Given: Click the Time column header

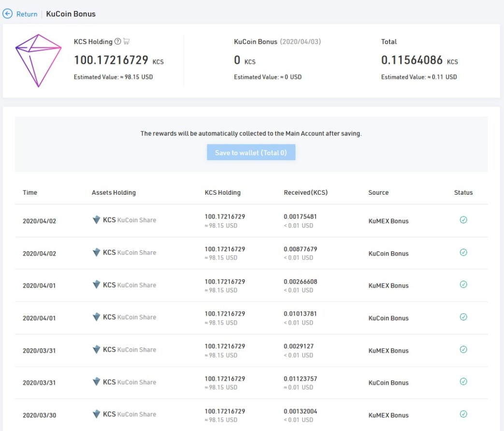Looking at the screenshot, I should pyautogui.click(x=30, y=192).
